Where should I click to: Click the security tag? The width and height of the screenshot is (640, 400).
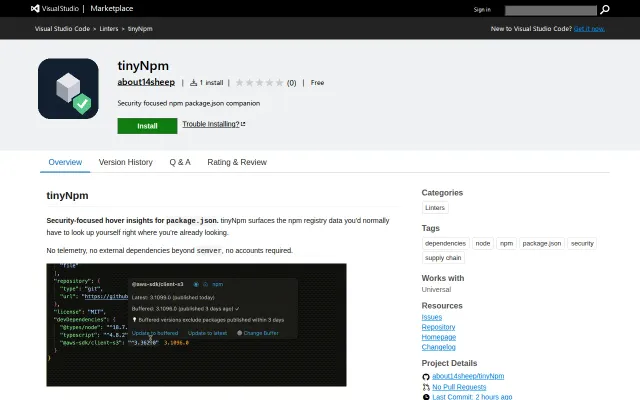click(x=582, y=243)
